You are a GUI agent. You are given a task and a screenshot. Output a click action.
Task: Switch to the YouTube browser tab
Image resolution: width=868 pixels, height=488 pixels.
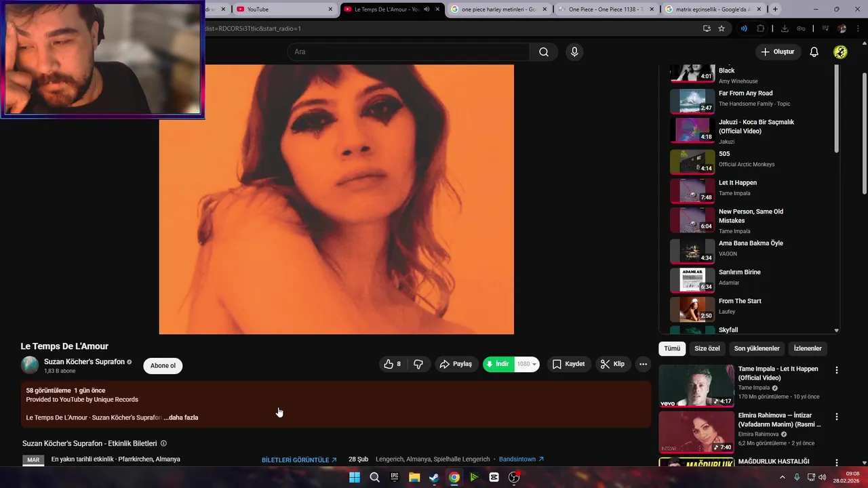tap(279, 9)
